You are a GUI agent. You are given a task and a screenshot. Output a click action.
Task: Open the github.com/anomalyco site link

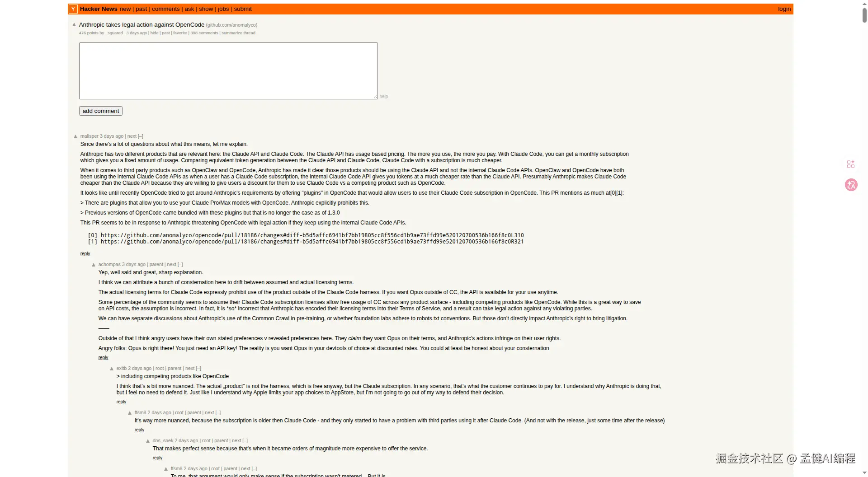click(231, 25)
